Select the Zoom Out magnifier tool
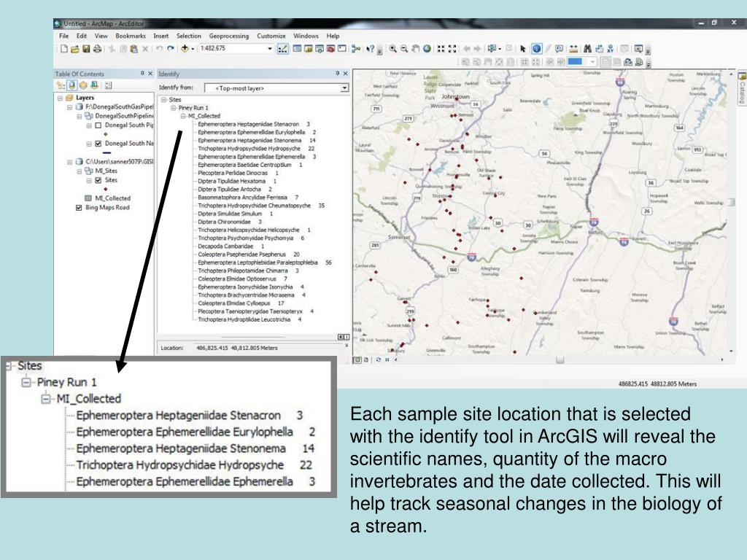The image size is (747, 560). (x=404, y=49)
